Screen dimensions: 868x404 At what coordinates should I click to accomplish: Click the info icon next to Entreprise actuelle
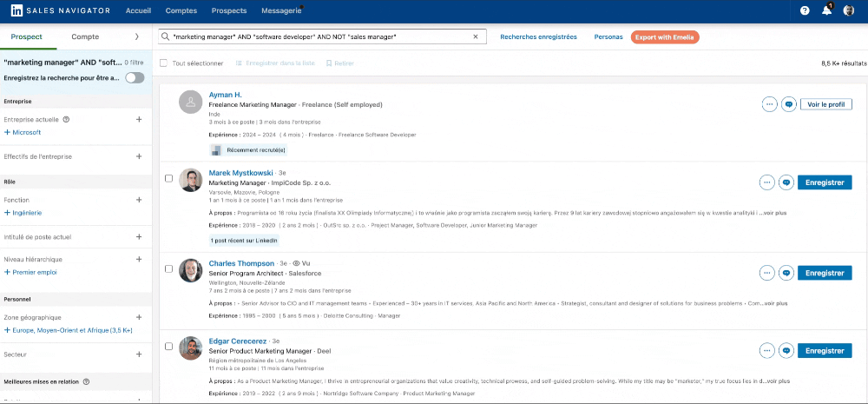pyautogui.click(x=66, y=119)
